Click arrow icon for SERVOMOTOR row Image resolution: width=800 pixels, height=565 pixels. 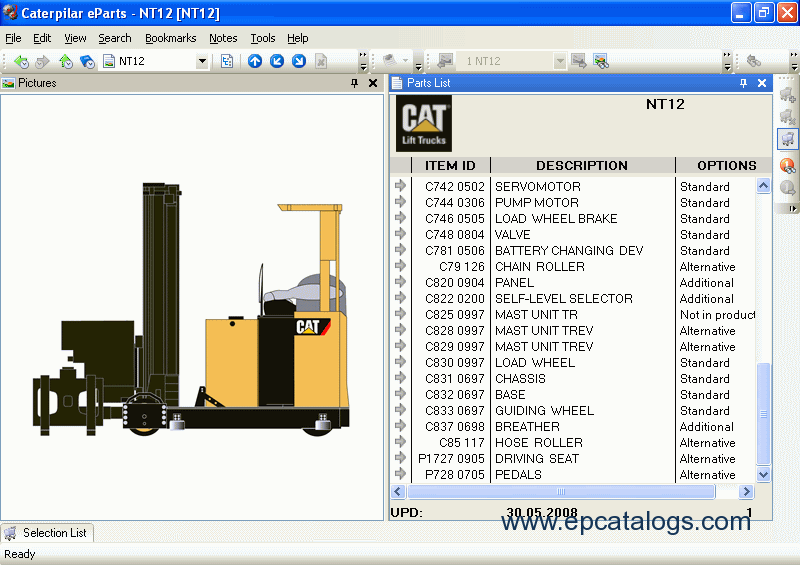(401, 186)
